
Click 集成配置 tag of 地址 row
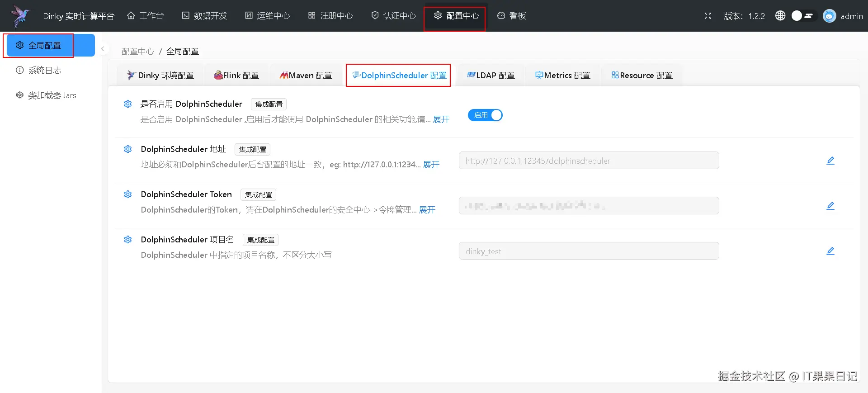252,150
